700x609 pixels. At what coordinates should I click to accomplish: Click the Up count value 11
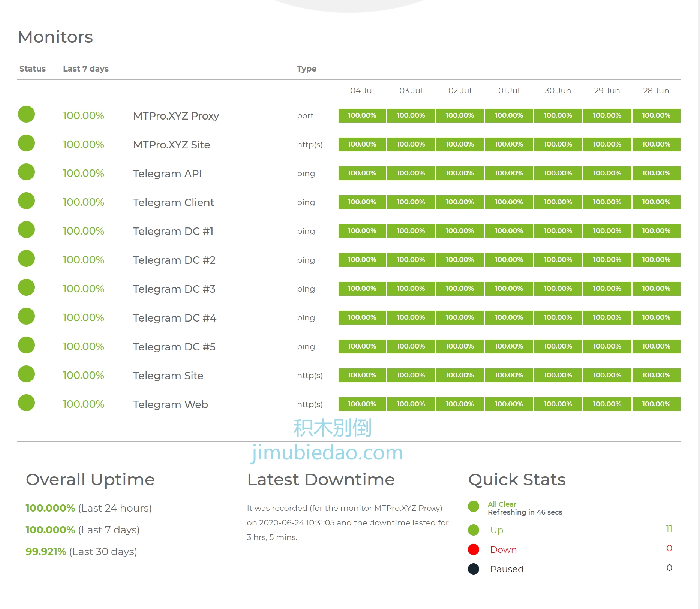(x=669, y=529)
